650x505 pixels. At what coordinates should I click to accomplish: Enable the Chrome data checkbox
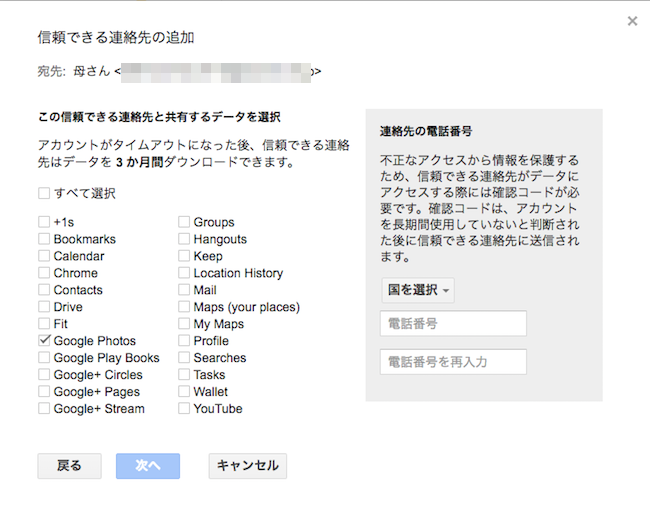click(44, 273)
